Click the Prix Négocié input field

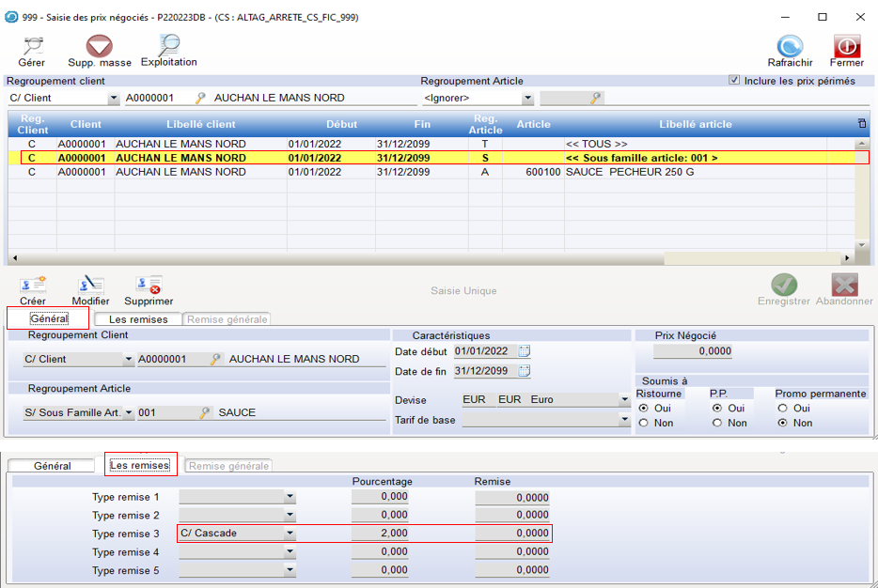click(693, 351)
